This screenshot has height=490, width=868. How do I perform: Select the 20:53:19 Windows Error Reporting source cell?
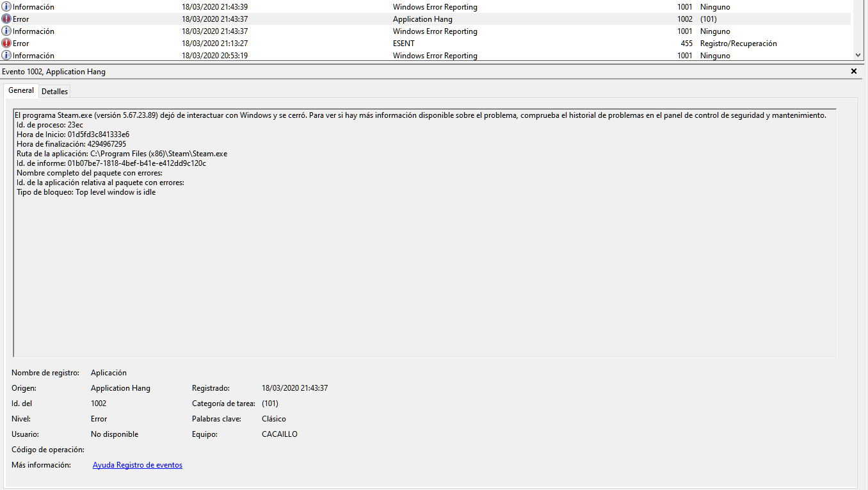tap(435, 56)
